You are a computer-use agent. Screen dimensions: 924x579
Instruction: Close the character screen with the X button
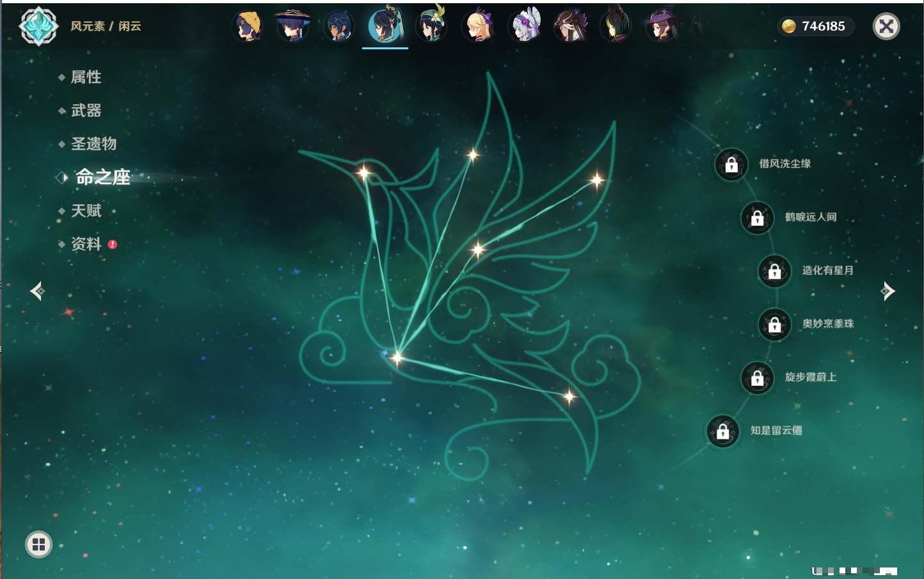[x=886, y=26]
